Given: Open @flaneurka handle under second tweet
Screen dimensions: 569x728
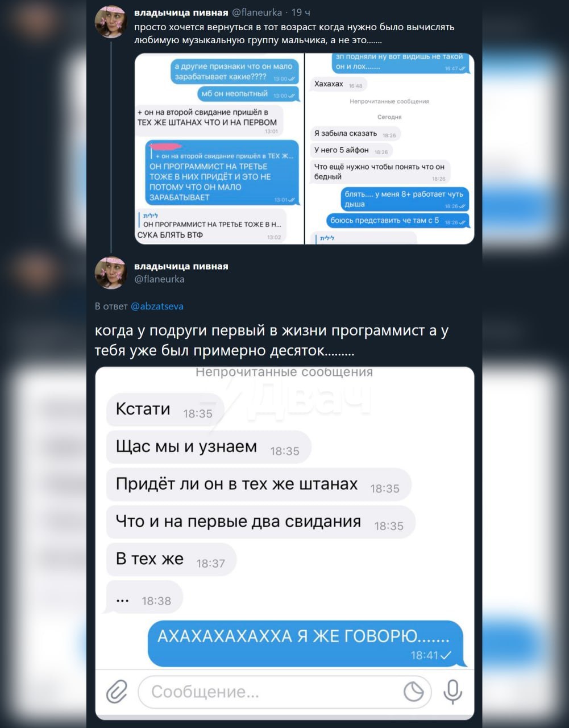Looking at the screenshot, I should [x=159, y=279].
